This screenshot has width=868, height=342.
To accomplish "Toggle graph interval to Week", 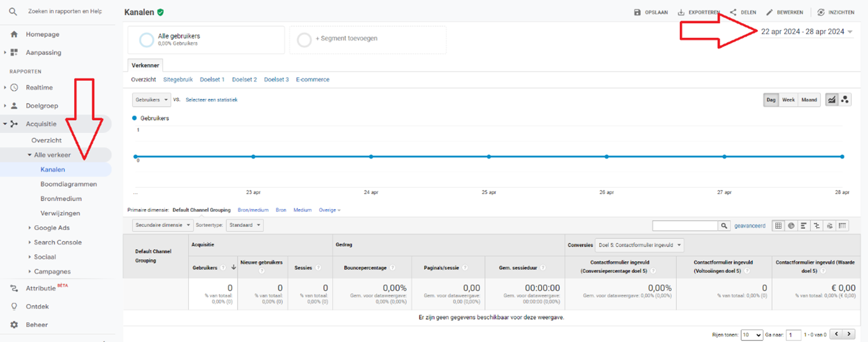I will (788, 100).
